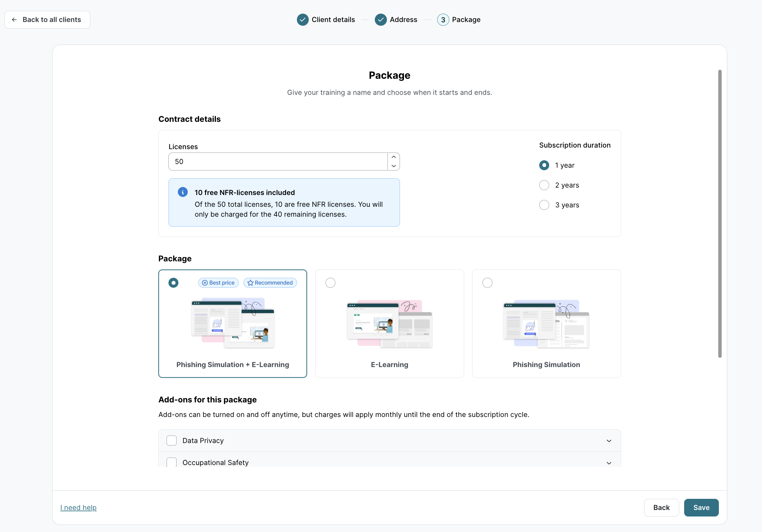Click the Best price badge
Screen dimensions: 762x532
(218, 282)
